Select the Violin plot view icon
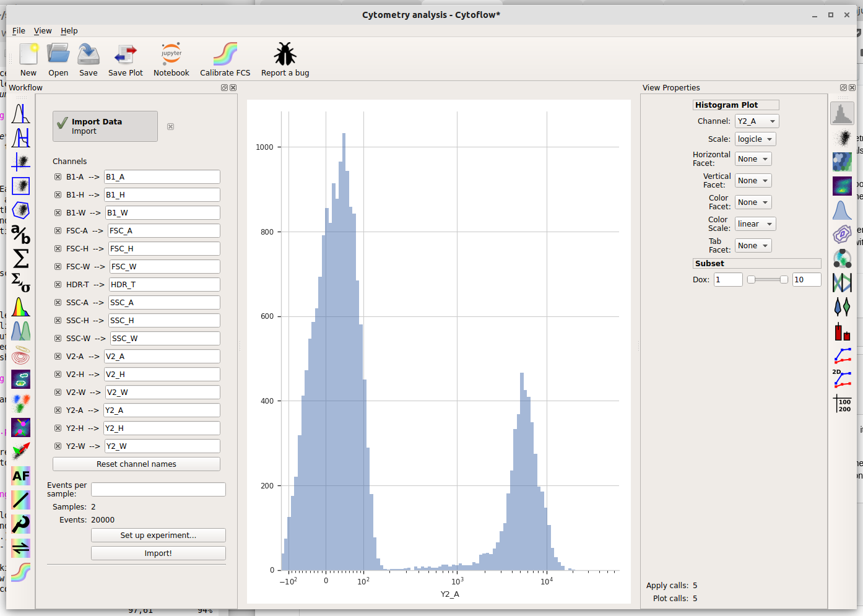The height and width of the screenshot is (616, 863). (842, 306)
